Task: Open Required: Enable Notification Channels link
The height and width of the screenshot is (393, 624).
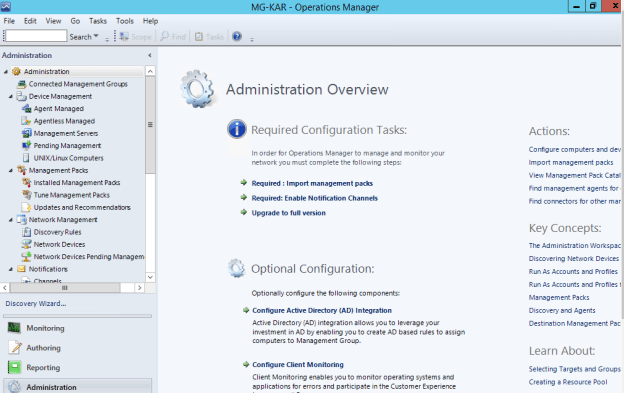Action: pos(314,198)
